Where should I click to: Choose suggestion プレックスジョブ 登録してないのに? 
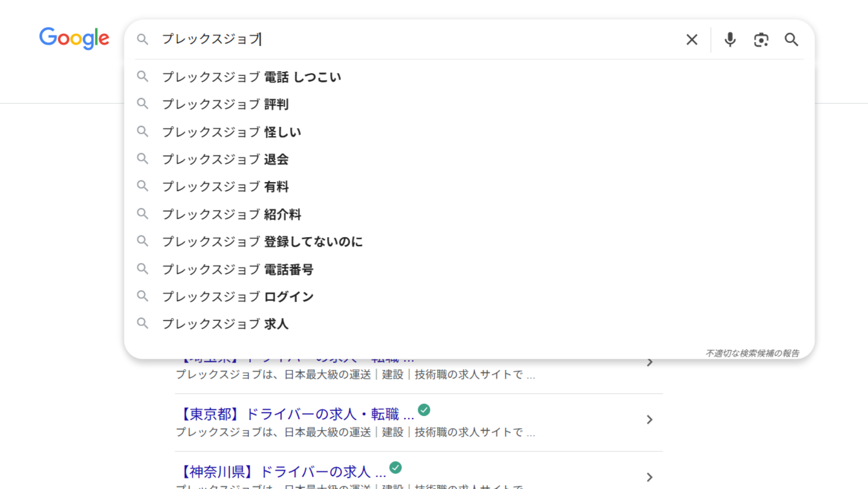pyautogui.click(x=469, y=242)
